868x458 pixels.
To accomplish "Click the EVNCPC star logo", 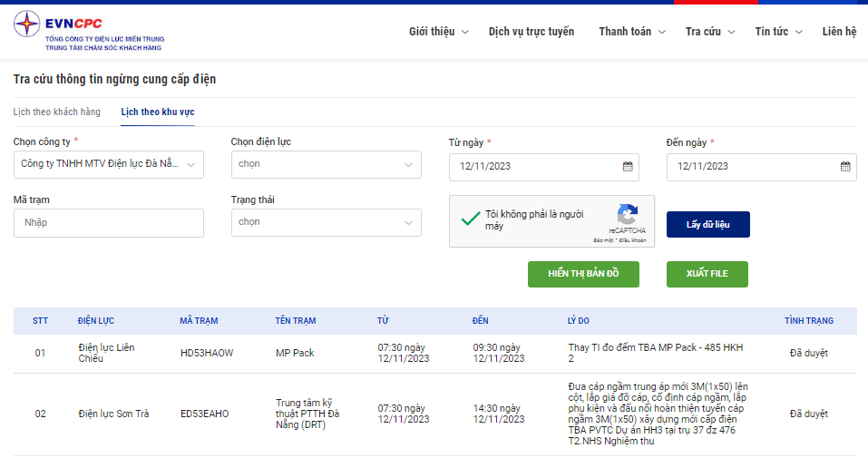I will [26, 24].
